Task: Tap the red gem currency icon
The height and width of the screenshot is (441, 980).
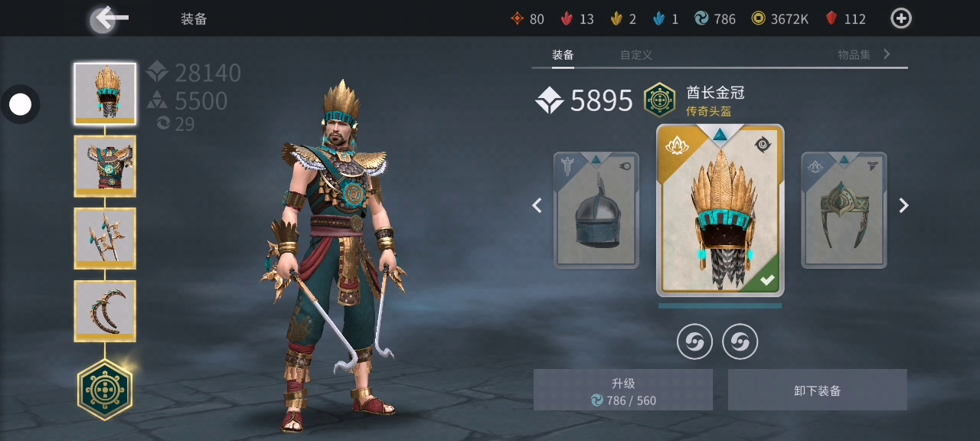Action: point(831,18)
